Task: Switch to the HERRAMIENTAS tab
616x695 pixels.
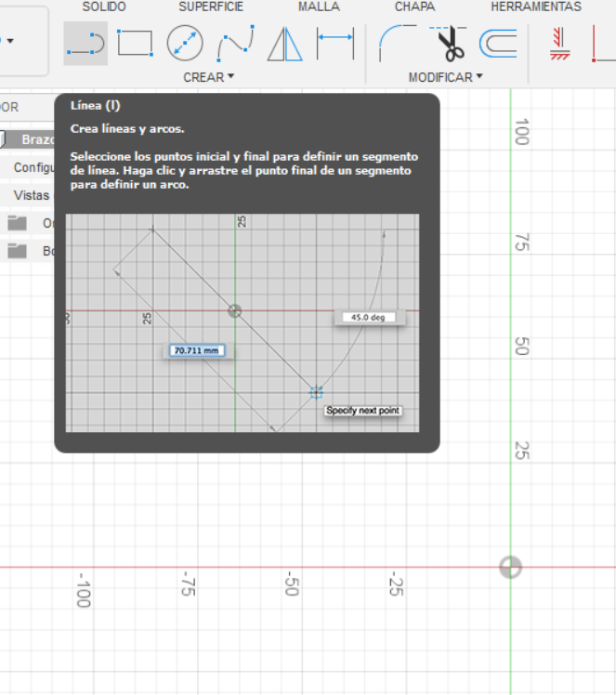Action: 536,7
